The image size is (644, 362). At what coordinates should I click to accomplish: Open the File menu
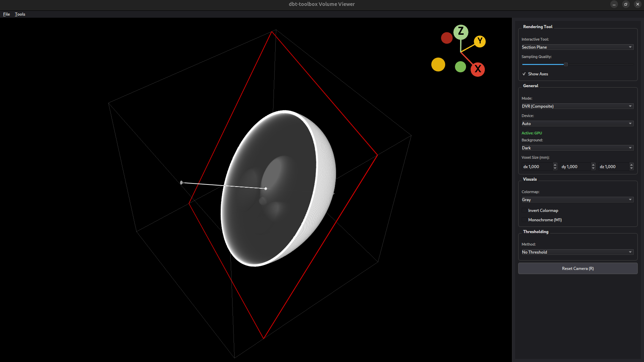point(6,14)
